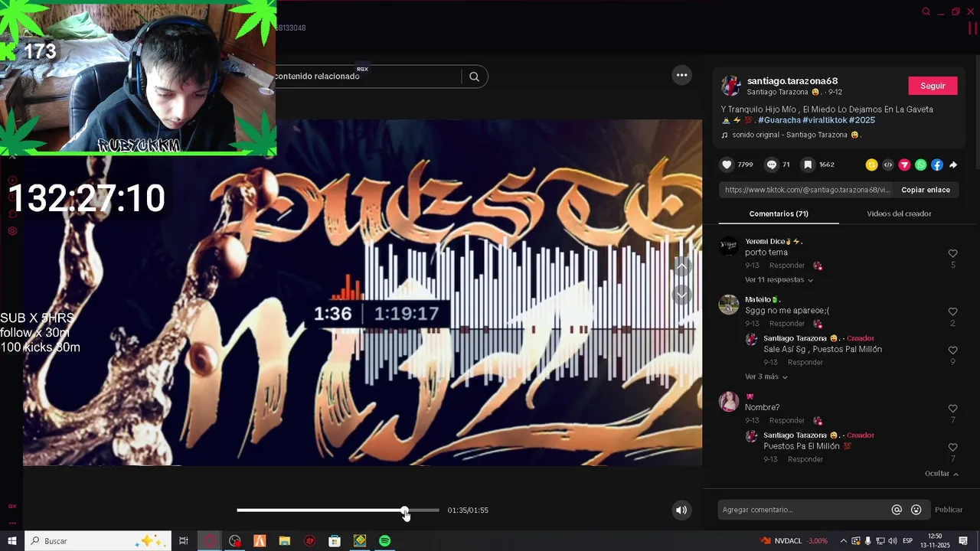Share video on Facebook
The image size is (980, 551).
pos(937,165)
